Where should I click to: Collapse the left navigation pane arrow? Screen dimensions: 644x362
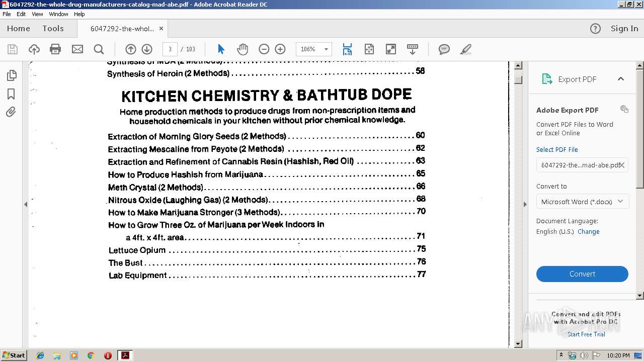(26, 204)
